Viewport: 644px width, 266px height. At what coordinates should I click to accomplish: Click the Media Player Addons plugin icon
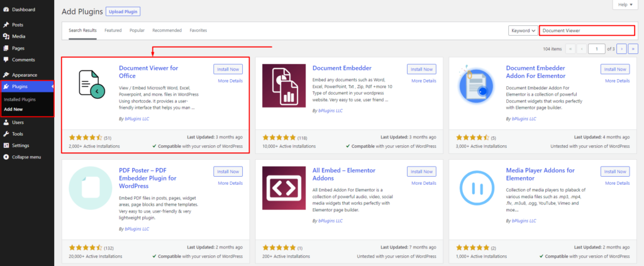click(477, 187)
